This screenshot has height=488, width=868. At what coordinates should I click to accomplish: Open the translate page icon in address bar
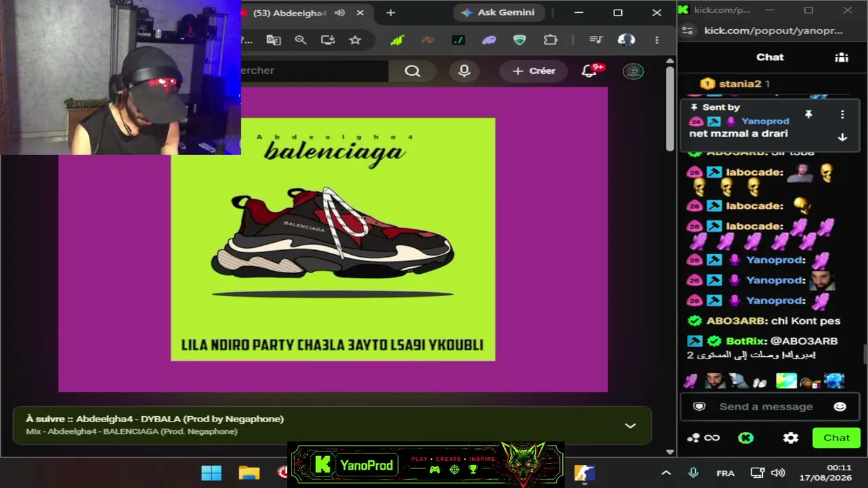pyautogui.click(x=273, y=40)
